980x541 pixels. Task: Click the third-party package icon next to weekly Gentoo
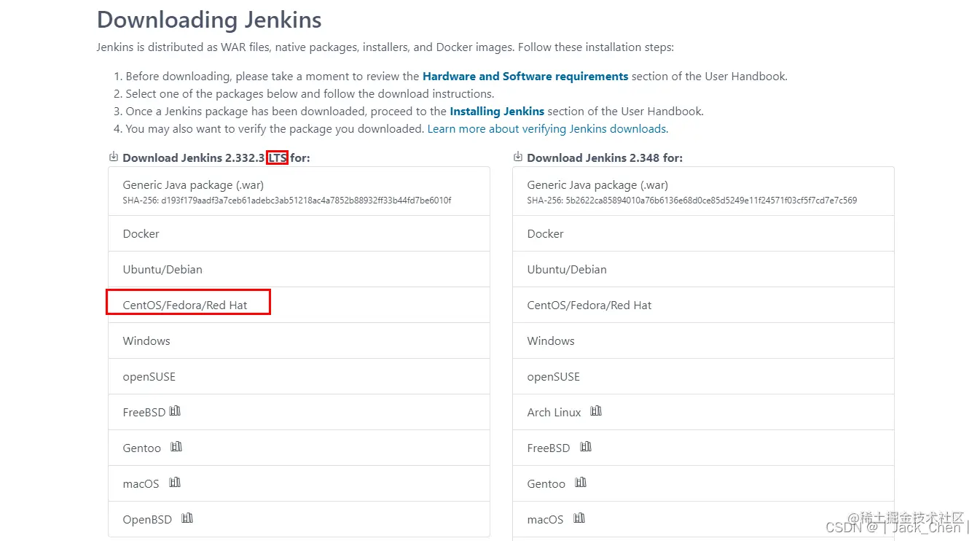click(581, 483)
